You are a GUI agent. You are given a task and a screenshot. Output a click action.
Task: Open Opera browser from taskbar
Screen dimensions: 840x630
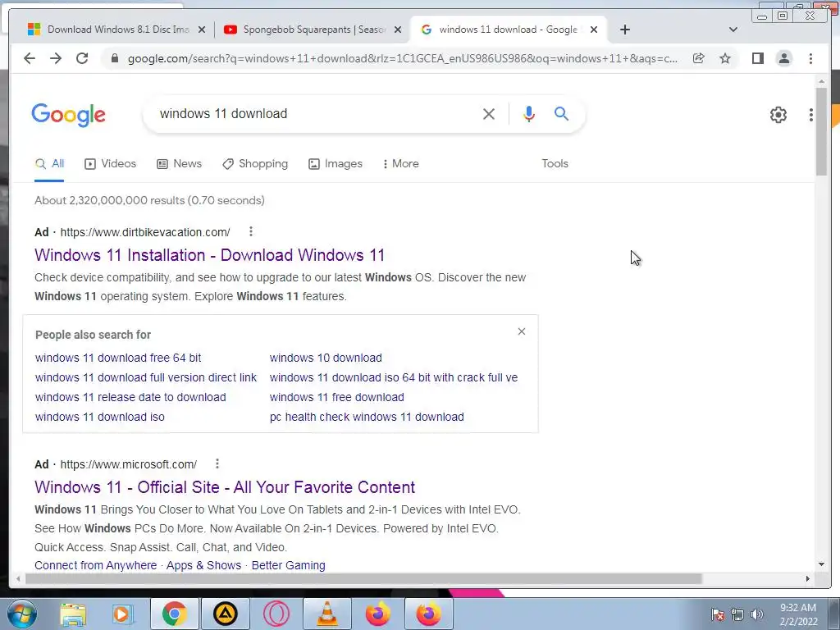276,614
